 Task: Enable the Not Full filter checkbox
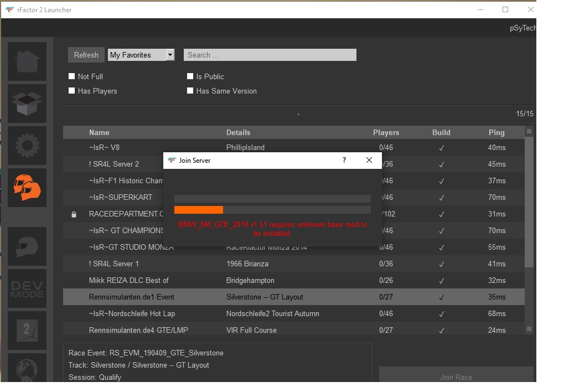click(71, 76)
